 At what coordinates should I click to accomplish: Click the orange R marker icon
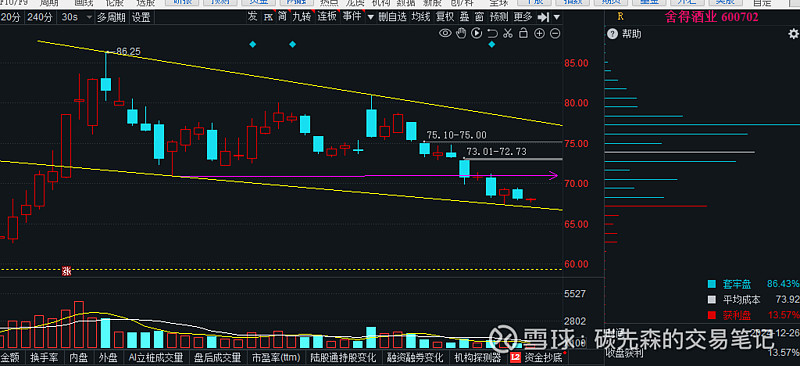coord(620,16)
